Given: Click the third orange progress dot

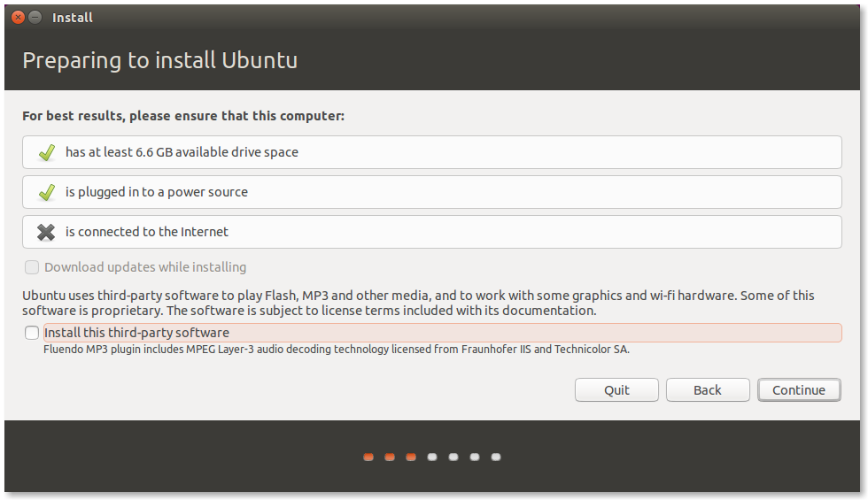Looking at the screenshot, I should (411, 458).
